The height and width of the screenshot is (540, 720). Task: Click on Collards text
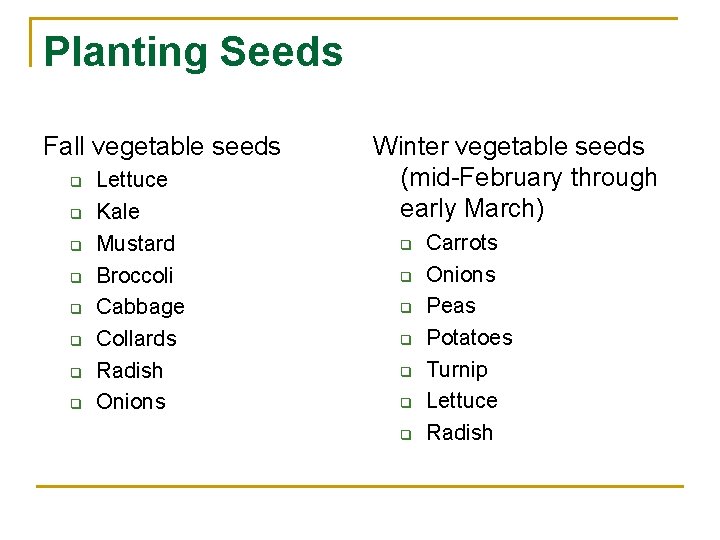pyautogui.click(x=136, y=339)
